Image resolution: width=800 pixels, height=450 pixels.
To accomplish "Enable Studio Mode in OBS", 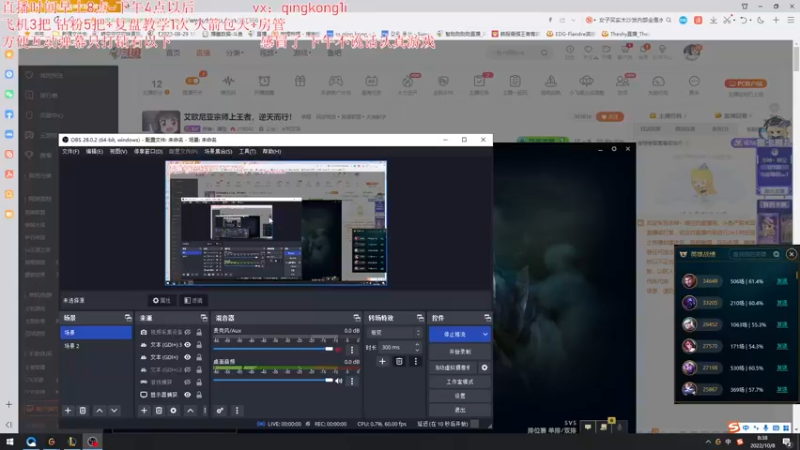I will pos(460,382).
